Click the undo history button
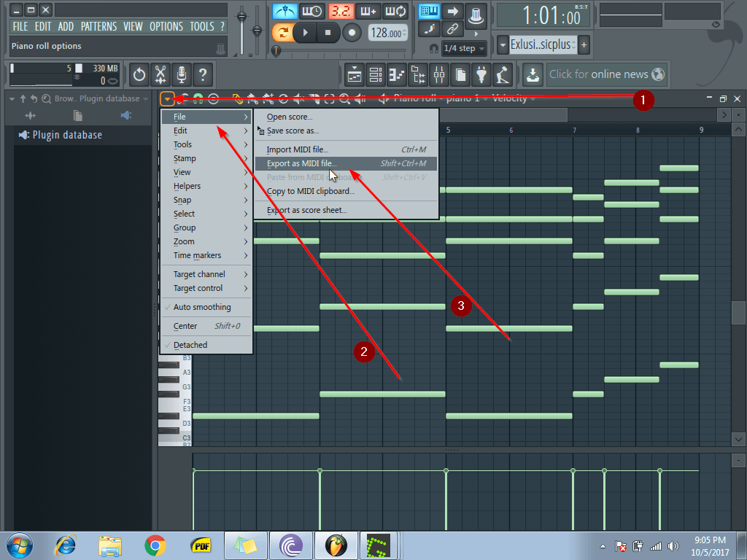The image size is (747, 560). (139, 75)
